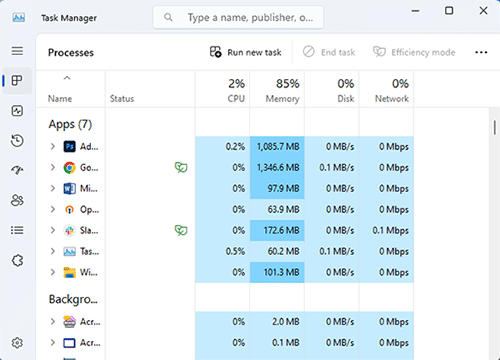Click the vertical scrollbar thumb
The height and width of the screenshot is (360, 500).
[x=495, y=128]
